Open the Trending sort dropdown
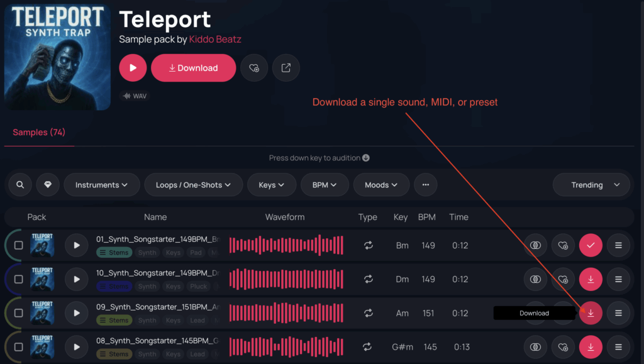This screenshot has width=644, height=364. [591, 185]
